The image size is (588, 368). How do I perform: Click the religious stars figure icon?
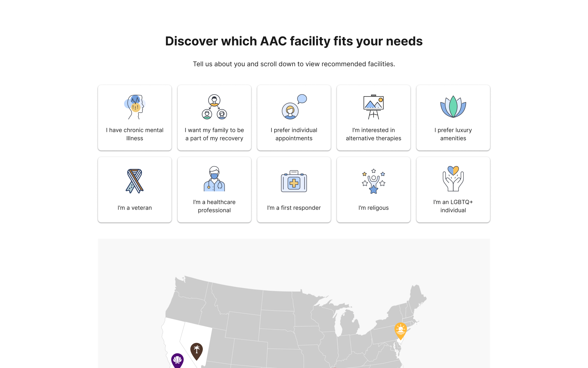tap(373, 181)
